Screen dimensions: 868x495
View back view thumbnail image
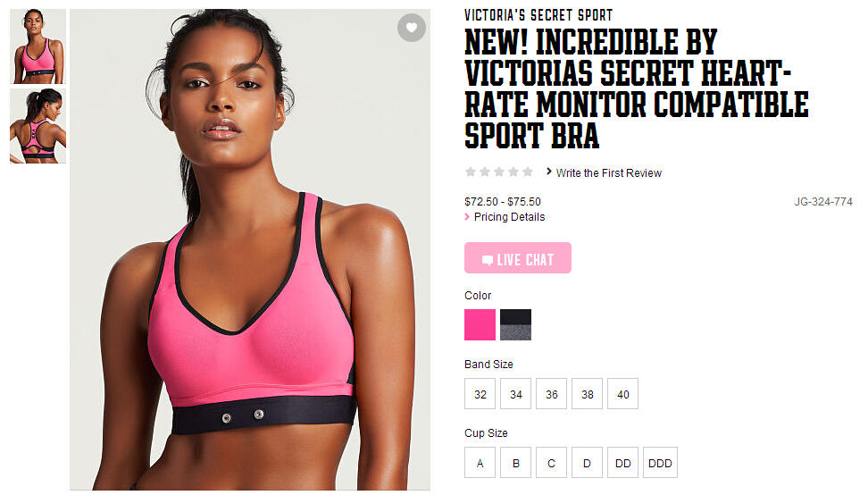click(38, 126)
